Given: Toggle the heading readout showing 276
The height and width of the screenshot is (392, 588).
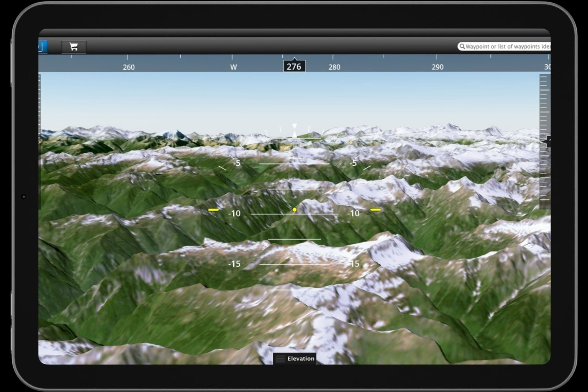Looking at the screenshot, I should click(294, 67).
